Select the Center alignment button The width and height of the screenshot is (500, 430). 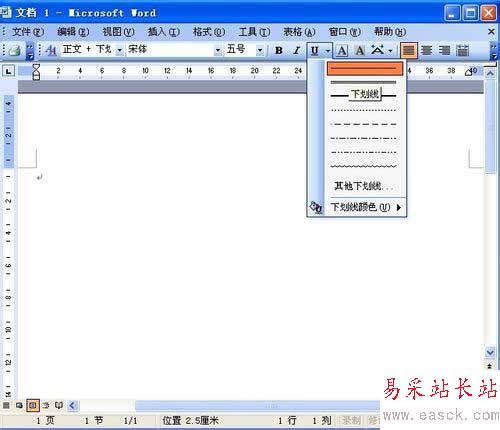[x=426, y=50]
